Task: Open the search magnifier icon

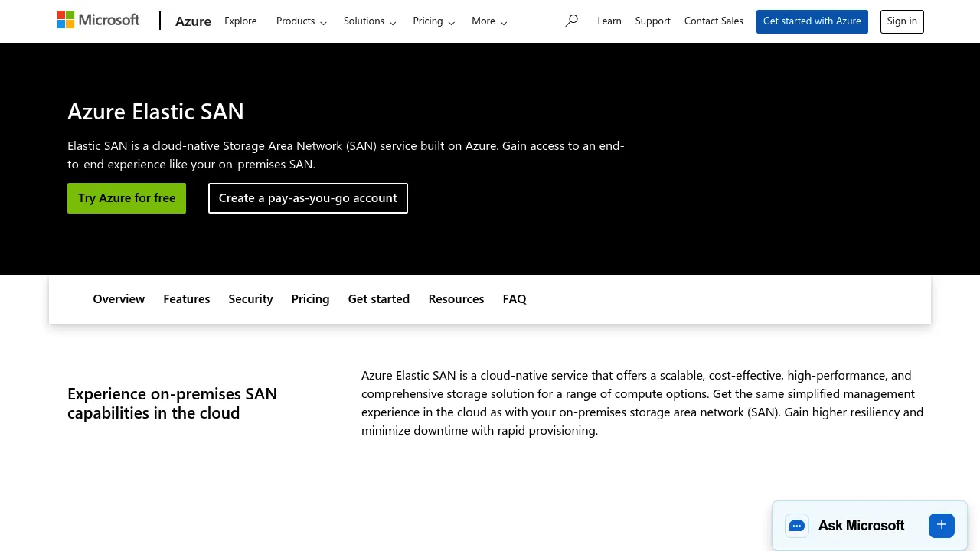Action: coord(571,21)
